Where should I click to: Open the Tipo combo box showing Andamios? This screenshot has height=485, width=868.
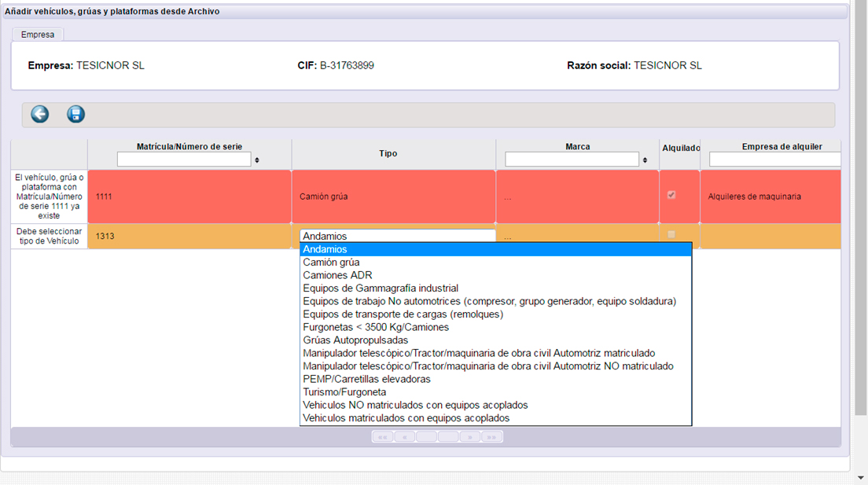point(398,236)
